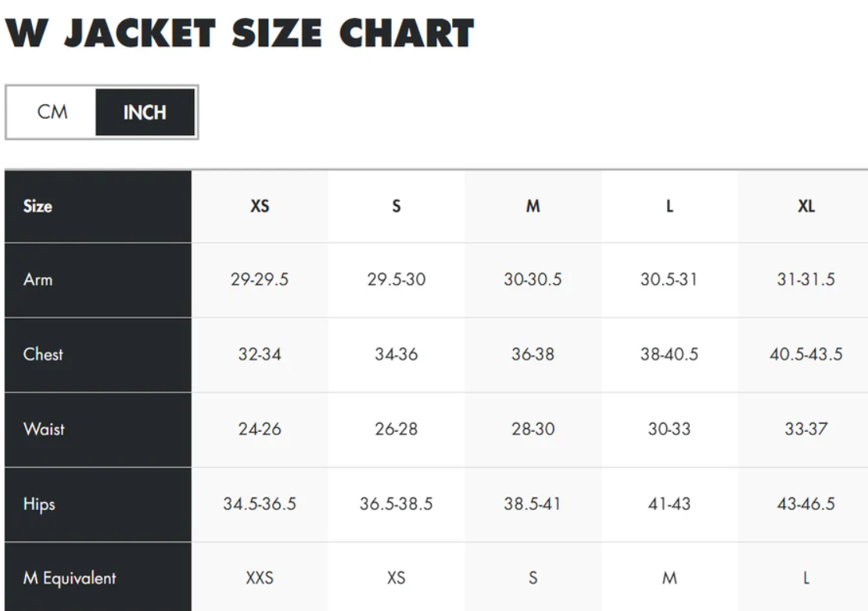Select hips value 36.5-38.5 for S

pyautogui.click(x=396, y=504)
